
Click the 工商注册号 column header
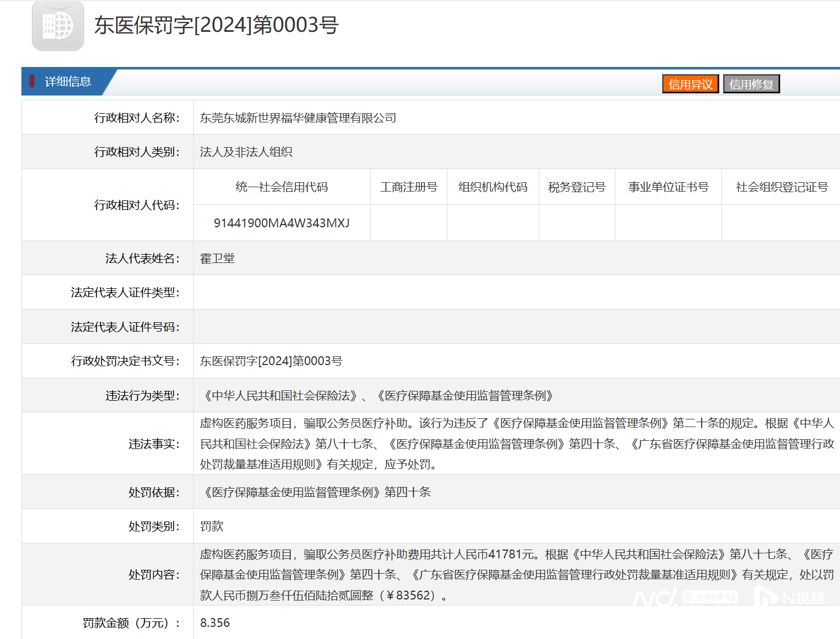[408, 187]
